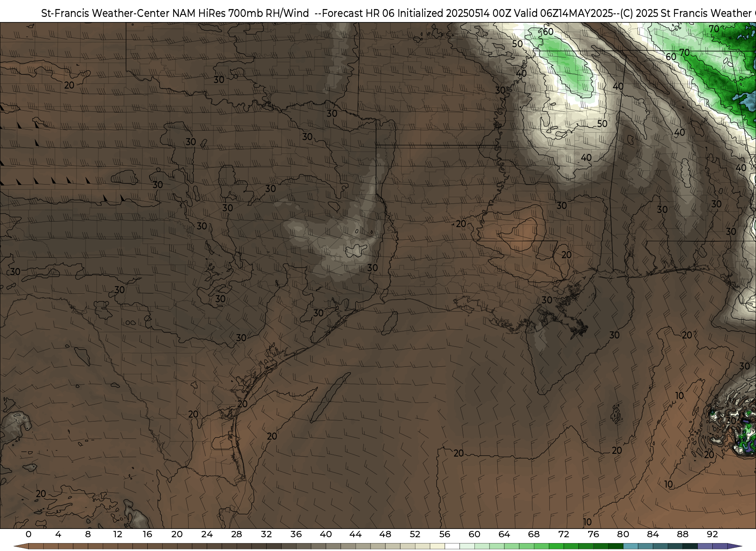The image size is (756, 551).
Task: Click the "St-Francis Weather-Center" title text
Action: pos(105,13)
